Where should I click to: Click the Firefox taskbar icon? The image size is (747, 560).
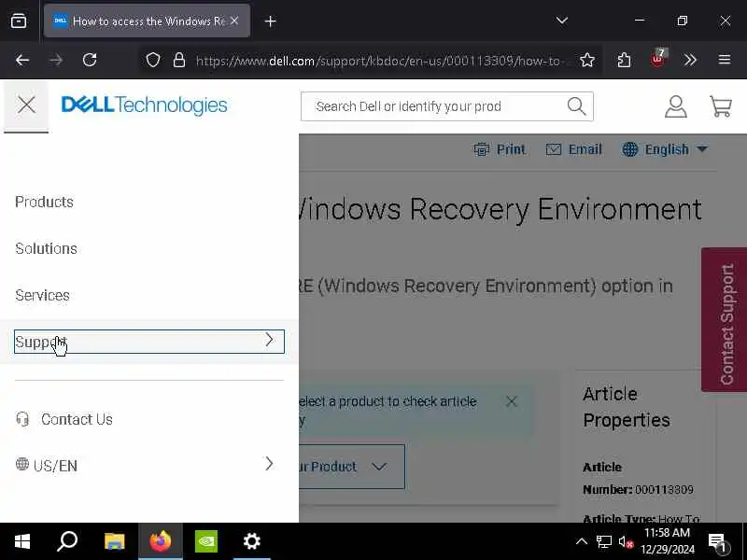click(x=160, y=541)
